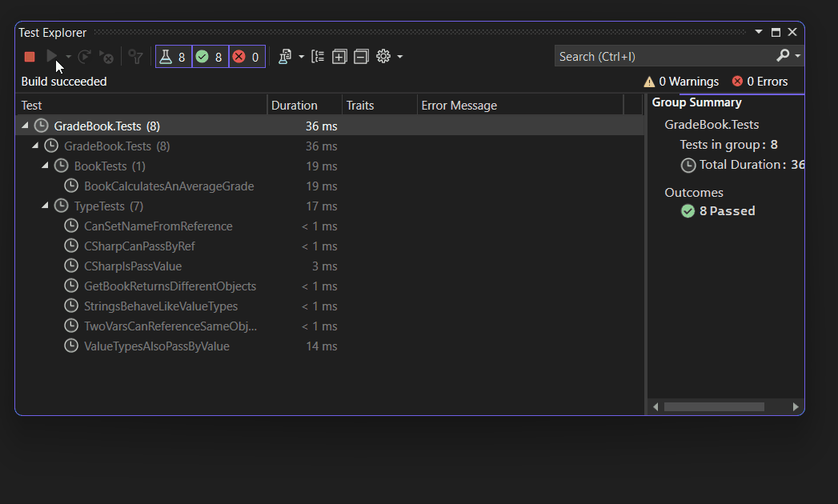Sort by the Duration column header
This screenshot has height=504, width=838.
click(x=305, y=106)
